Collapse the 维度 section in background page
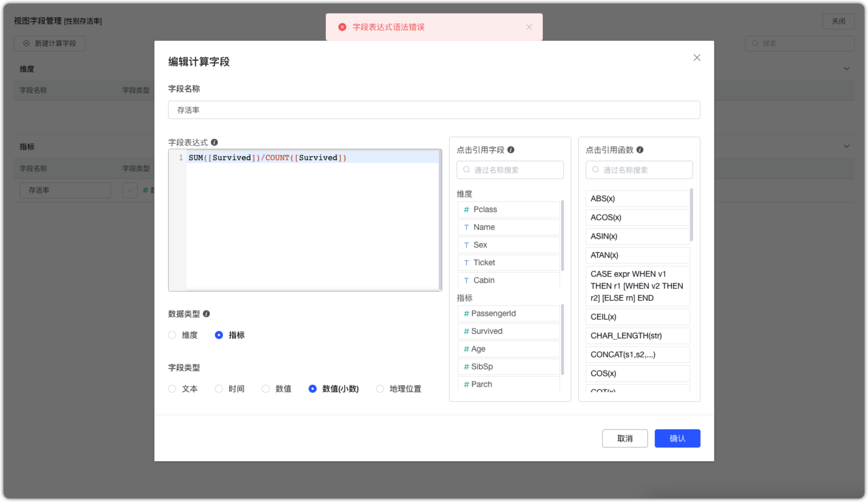Screen dimensions: 868x502 coord(846,69)
